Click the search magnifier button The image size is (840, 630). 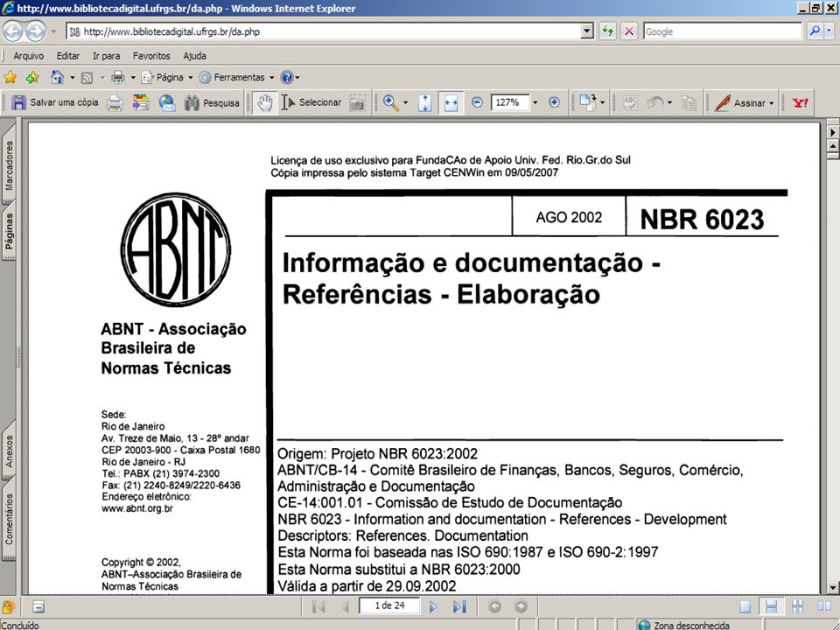815,31
